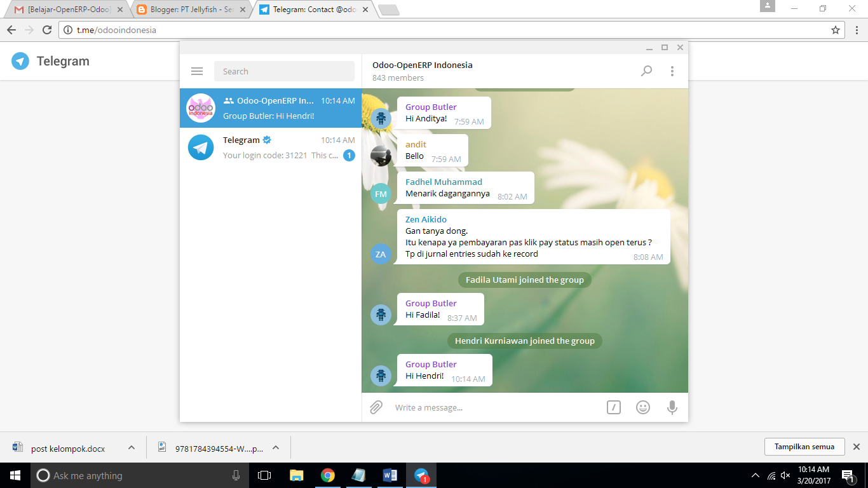The image size is (868, 488).
Task: Select the Telegram Contact tab
Action: pos(313,10)
